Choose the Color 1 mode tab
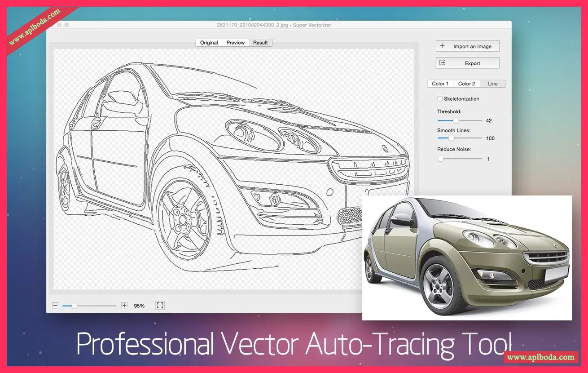588x373 pixels. click(440, 84)
